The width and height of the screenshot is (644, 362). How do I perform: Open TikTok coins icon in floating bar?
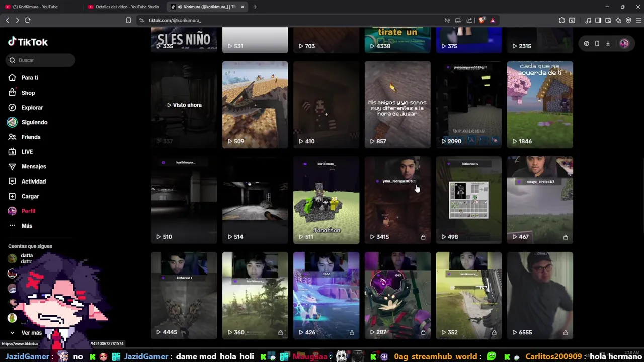(x=586, y=44)
